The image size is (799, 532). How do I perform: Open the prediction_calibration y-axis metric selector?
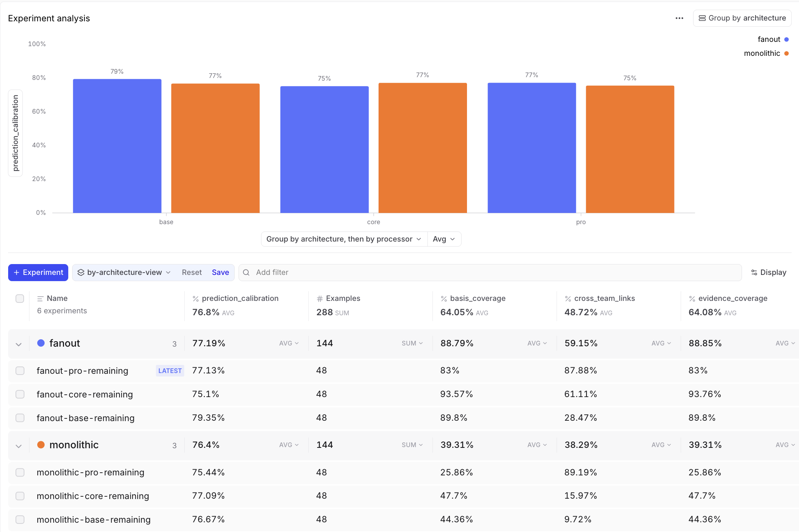[x=16, y=133]
